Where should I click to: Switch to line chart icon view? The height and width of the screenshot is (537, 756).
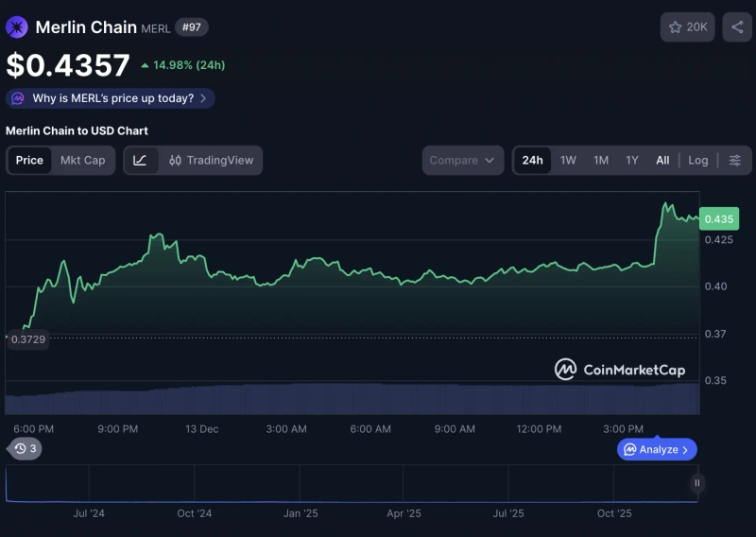[140, 160]
